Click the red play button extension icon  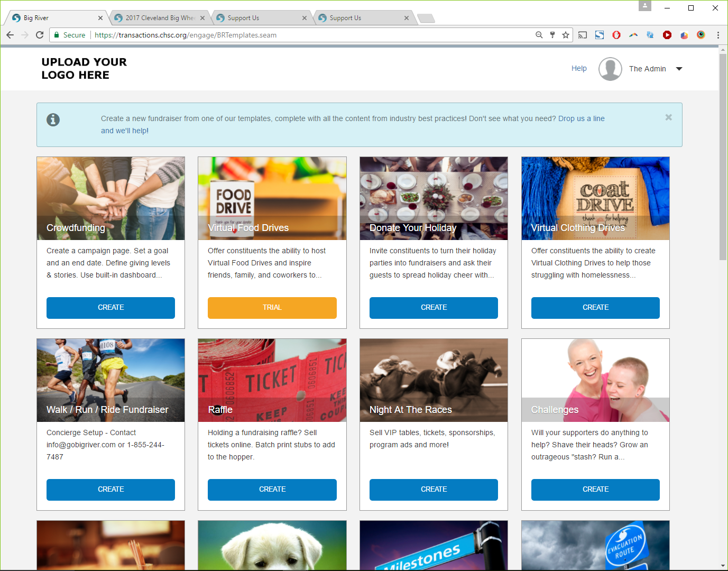667,35
